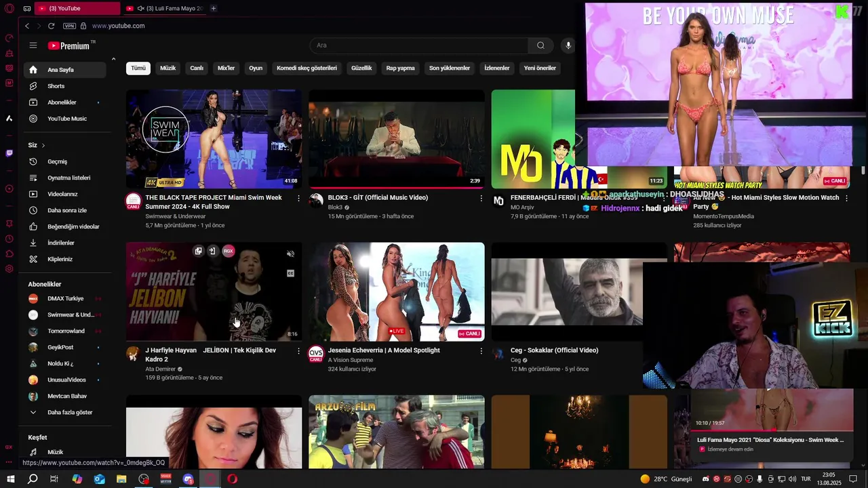The image size is (868, 488).
Task: Open the VPN badge in the address bar
Action: (69, 26)
